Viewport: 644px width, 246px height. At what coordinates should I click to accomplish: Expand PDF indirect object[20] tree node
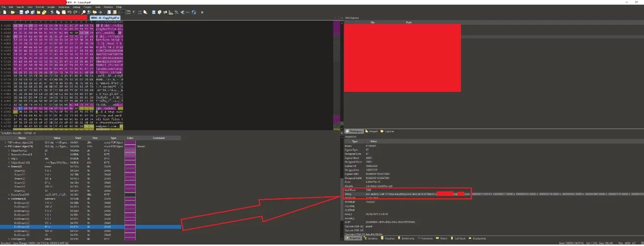[x=5, y=143]
